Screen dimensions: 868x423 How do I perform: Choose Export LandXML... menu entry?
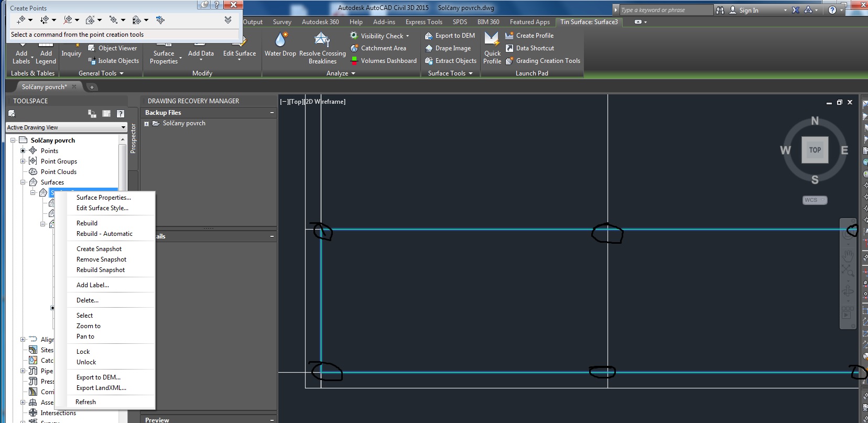coord(101,388)
